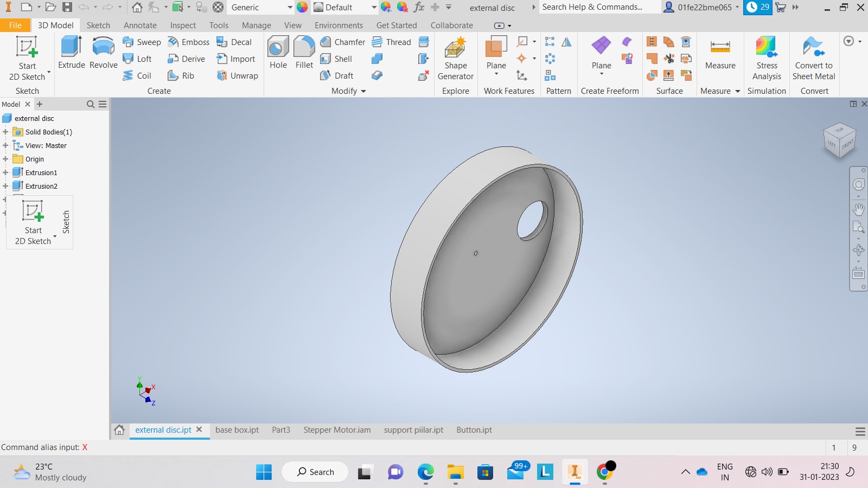Click the Chamfer tool
Screen dimensions: 868x488
(342, 42)
